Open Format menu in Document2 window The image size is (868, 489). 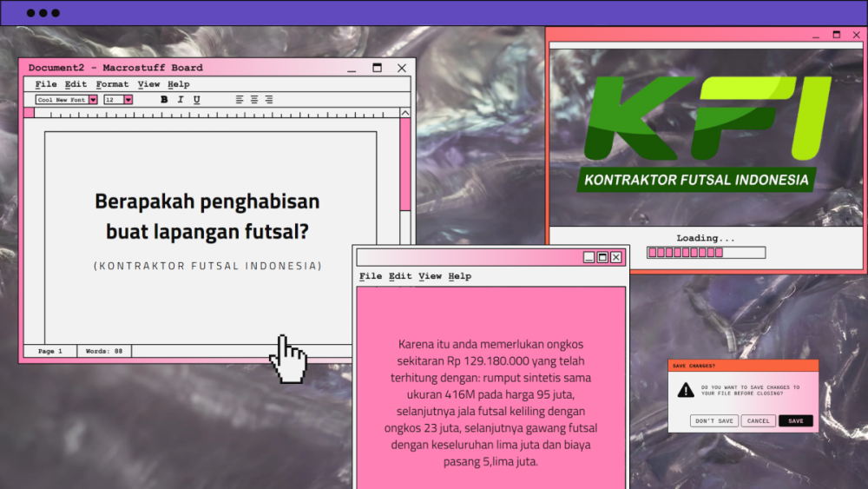(112, 84)
